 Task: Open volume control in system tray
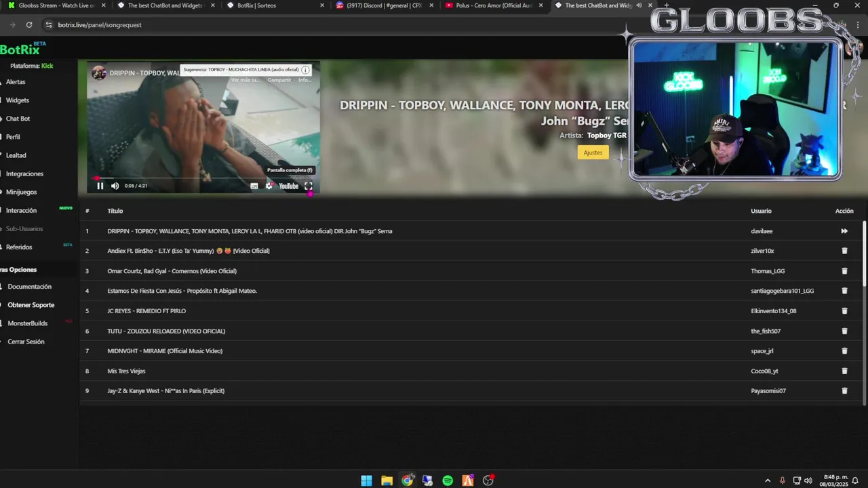[808, 481]
